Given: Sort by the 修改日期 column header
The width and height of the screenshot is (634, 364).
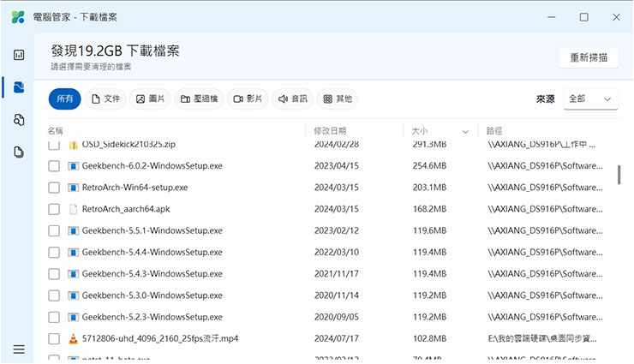Looking at the screenshot, I should pos(330,131).
